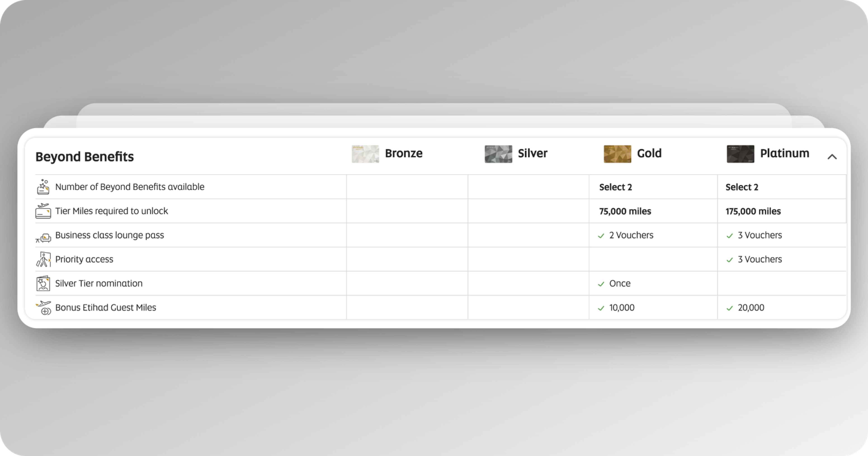Click the Priority access traveler icon
Image resolution: width=868 pixels, height=456 pixels.
click(x=43, y=259)
